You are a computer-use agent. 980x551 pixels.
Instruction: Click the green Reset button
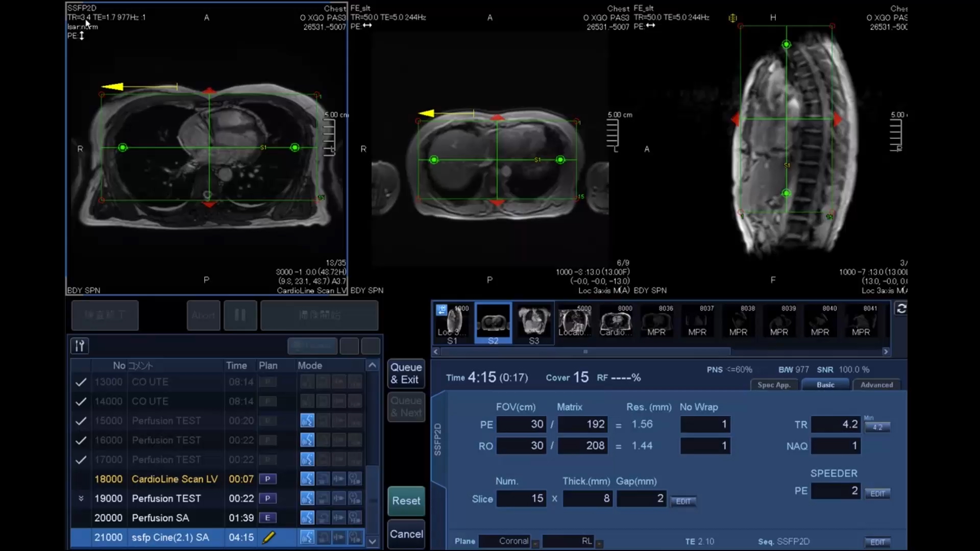tap(406, 501)
